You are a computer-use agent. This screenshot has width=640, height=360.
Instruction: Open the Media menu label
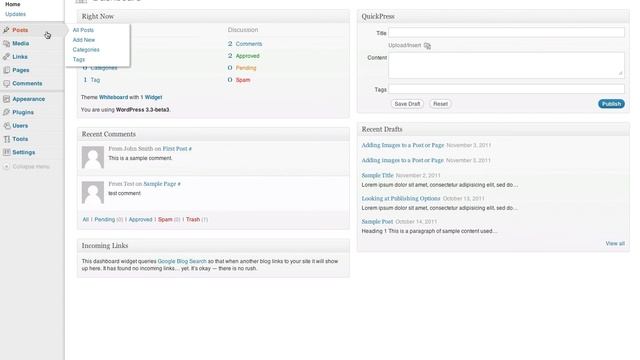pyautogui.click(x=20, y=43)
